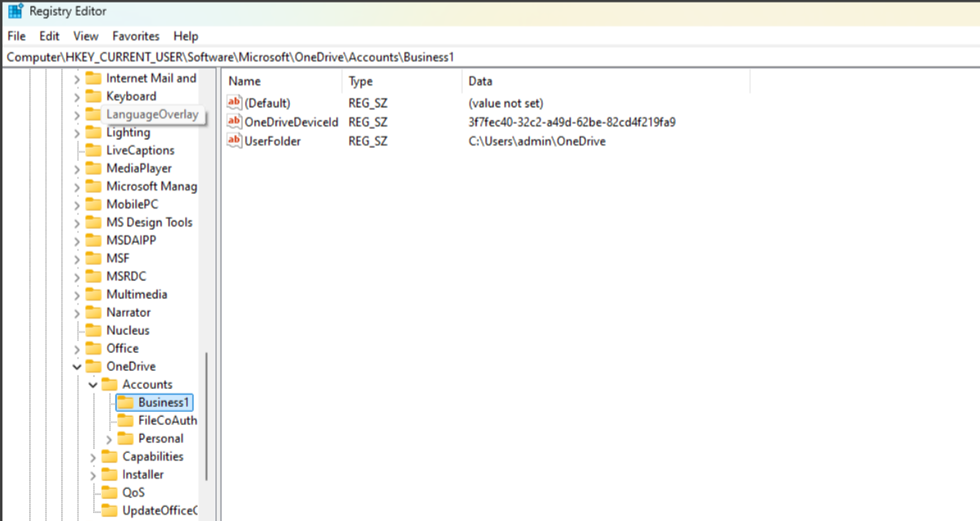The image size is (980, 521).
Task: Open the View menu
Action: [x=85, y=36]
